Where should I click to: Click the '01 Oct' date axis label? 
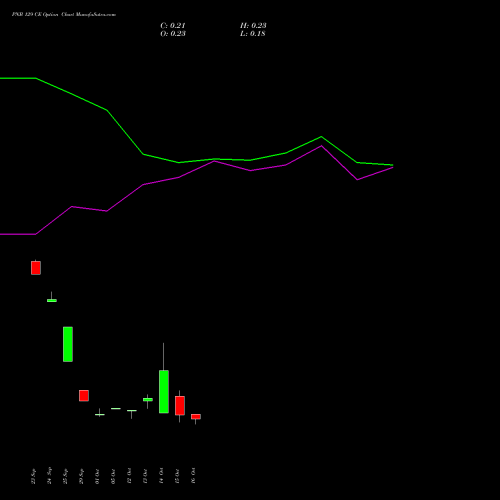(x=97, y=476)
